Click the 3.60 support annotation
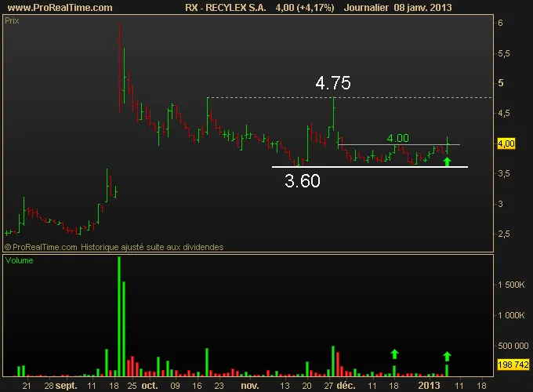Screen dimensions: 533x392 point(303,181)
